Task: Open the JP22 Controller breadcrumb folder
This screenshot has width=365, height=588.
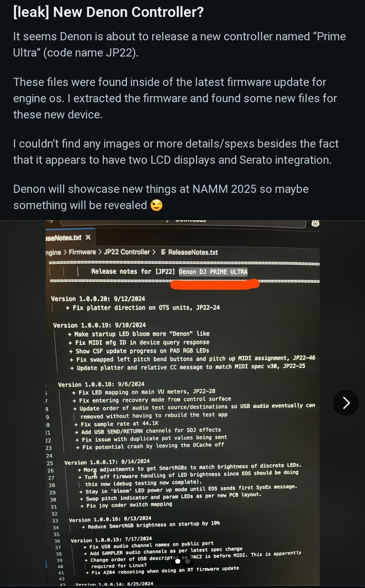Action: (127, 252)
